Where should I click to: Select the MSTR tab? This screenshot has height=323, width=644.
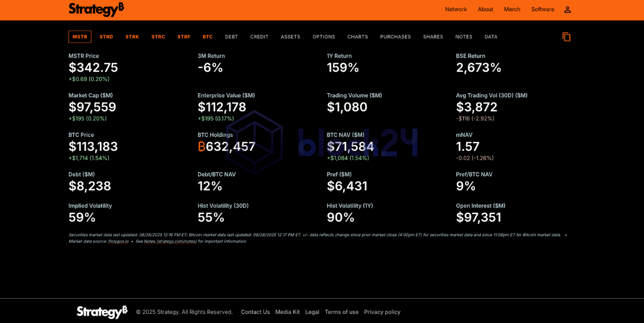pos(80,37)
